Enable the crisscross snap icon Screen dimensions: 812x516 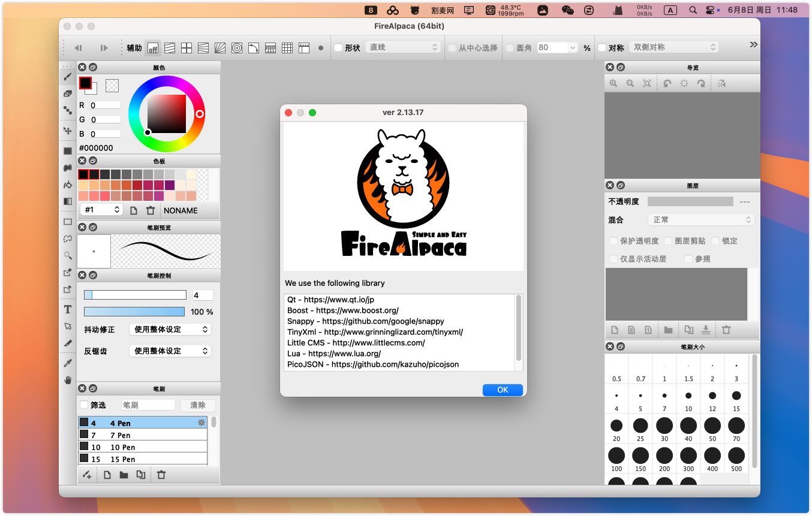[187, 48]
